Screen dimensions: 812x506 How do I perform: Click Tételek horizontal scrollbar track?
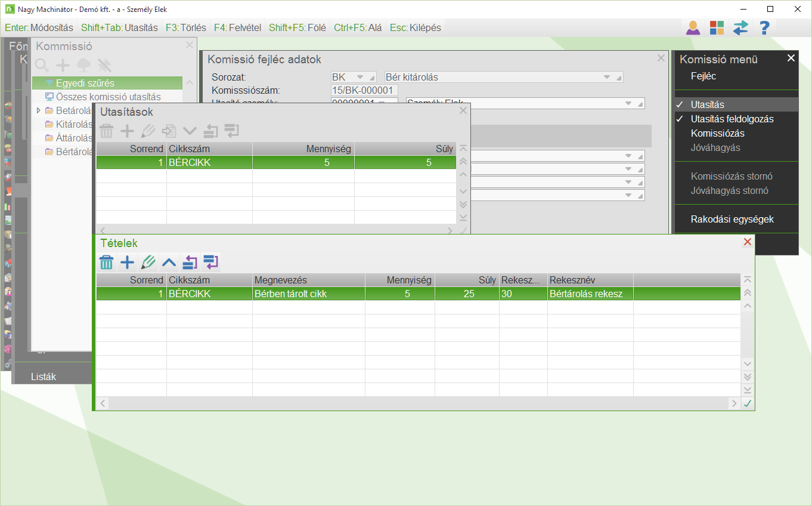tap(419, 403)
